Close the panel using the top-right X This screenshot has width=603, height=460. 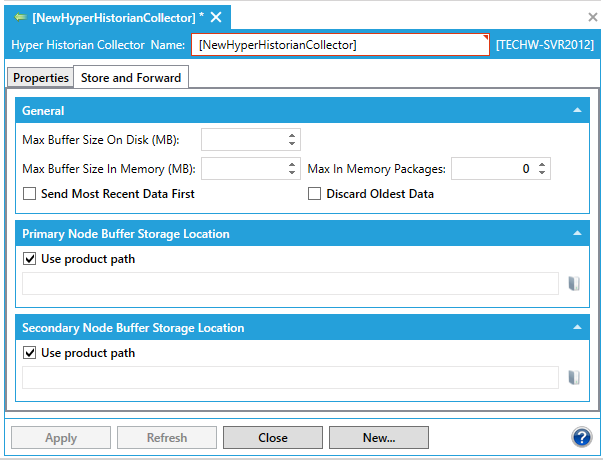(591, 17)
